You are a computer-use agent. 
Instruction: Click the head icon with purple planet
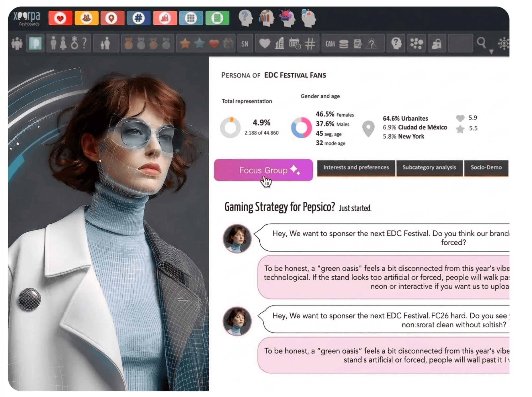click(287, 18)
